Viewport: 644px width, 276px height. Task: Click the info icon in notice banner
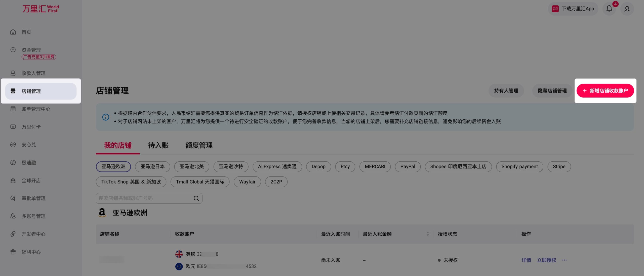pos(106,117)
